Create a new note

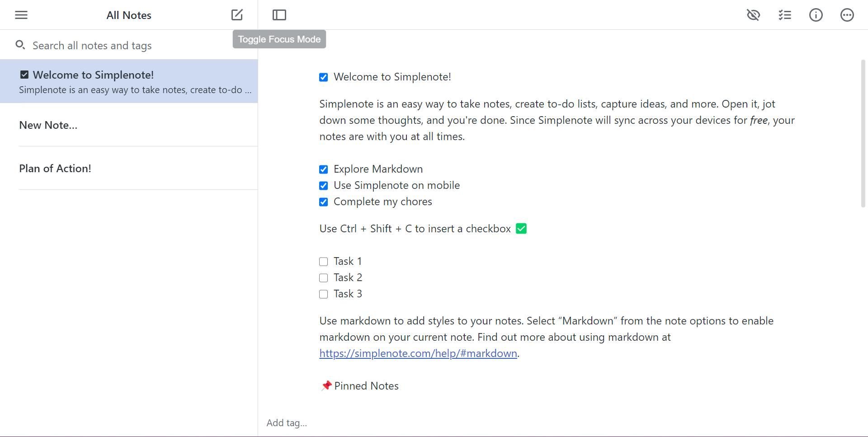point(237,14)
